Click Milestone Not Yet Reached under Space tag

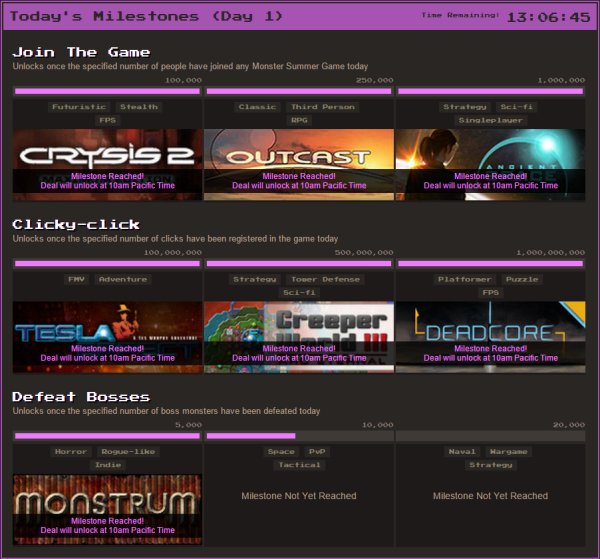[299, 496]
